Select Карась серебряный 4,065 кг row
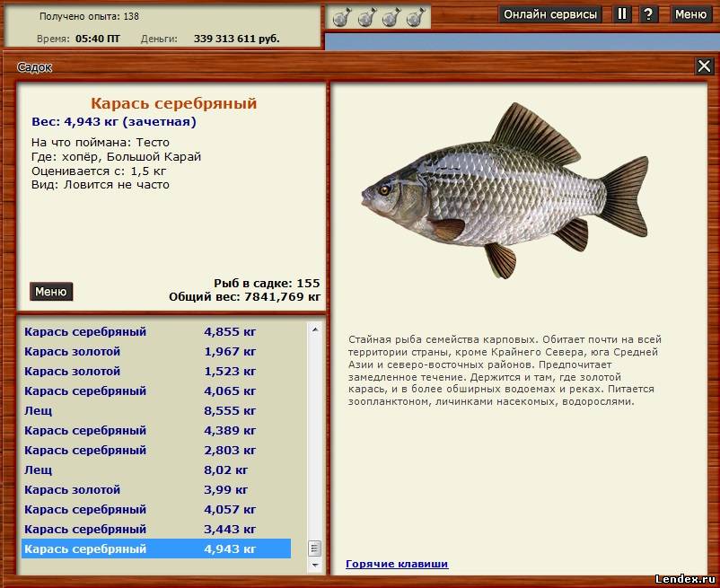The image size is (720, 588). [x=156, y=391]
